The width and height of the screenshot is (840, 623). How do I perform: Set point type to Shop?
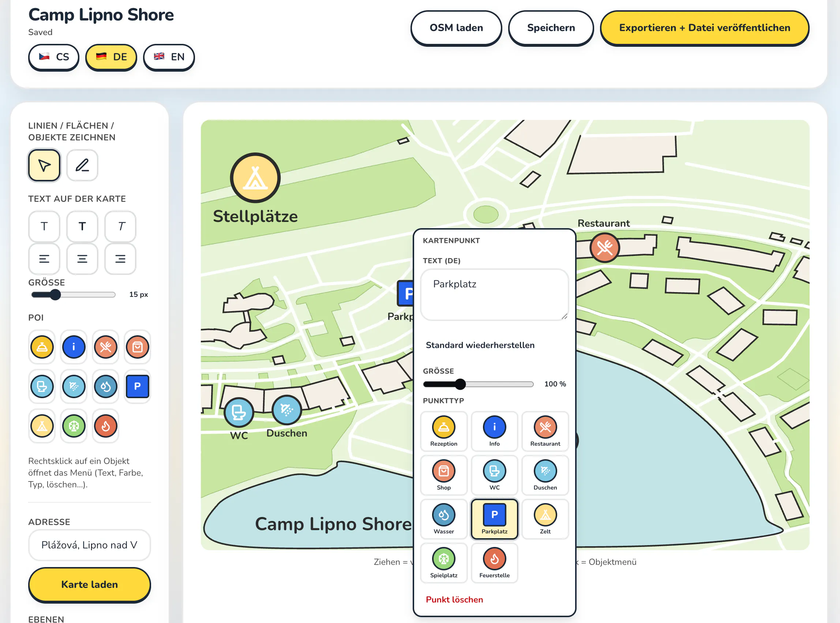point(444,475)
